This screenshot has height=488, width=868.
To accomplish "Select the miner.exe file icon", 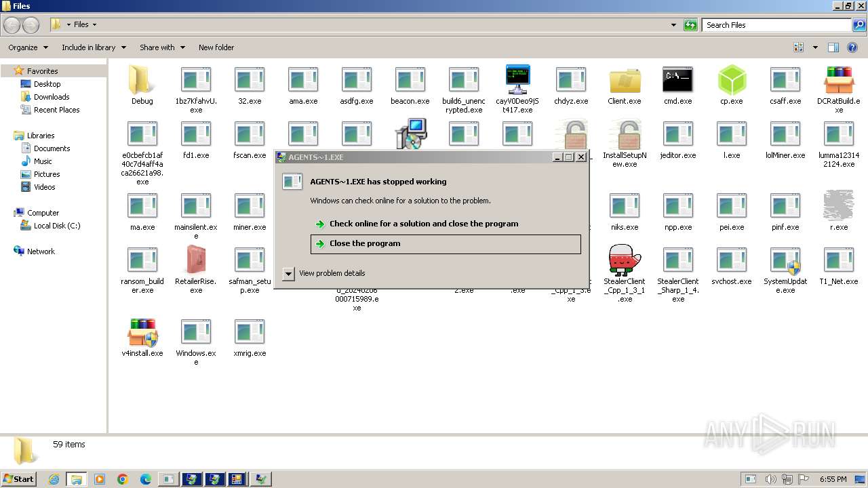I will (x=250, y=206).
